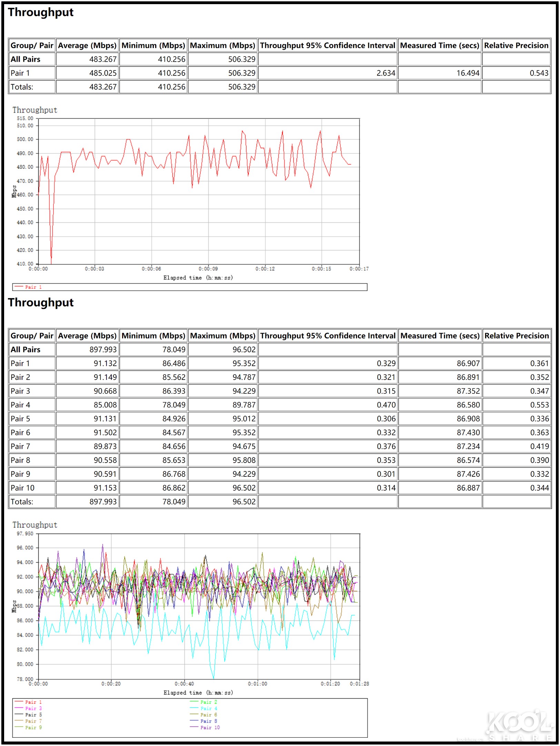Click the first table's Group/ Pair header
Screen dimensions: 560x746
pos(32,46)
